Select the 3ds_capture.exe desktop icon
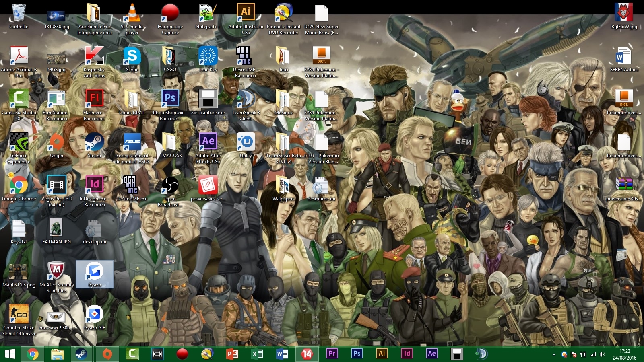Screen dimensions: 644x362 [x=208, y=102]
